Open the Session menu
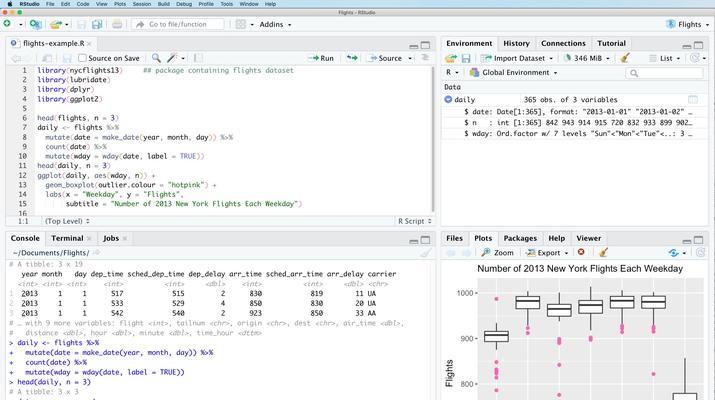 tap(142, 4)
